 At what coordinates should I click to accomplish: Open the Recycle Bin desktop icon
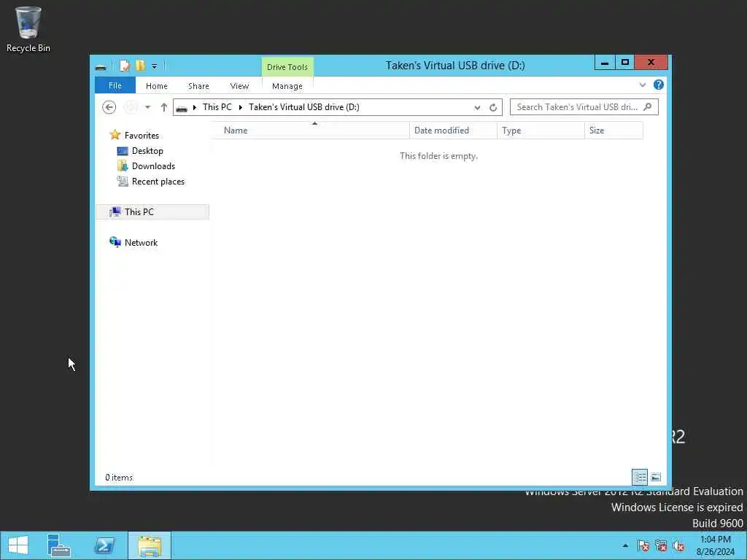pos(28,29)
